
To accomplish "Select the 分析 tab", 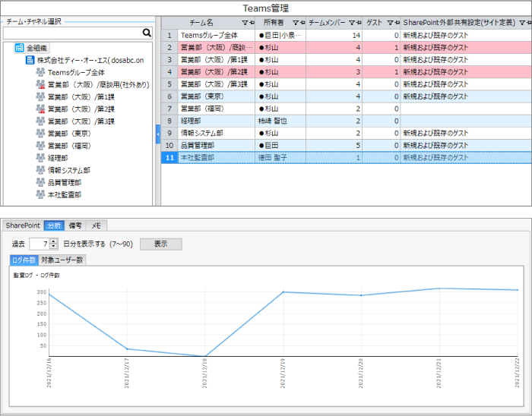I will coord(54,225).
